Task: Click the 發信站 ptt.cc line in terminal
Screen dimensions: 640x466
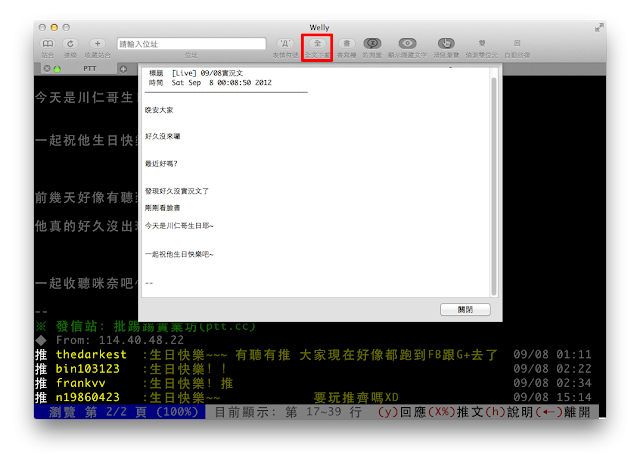Action: [146, 326]
